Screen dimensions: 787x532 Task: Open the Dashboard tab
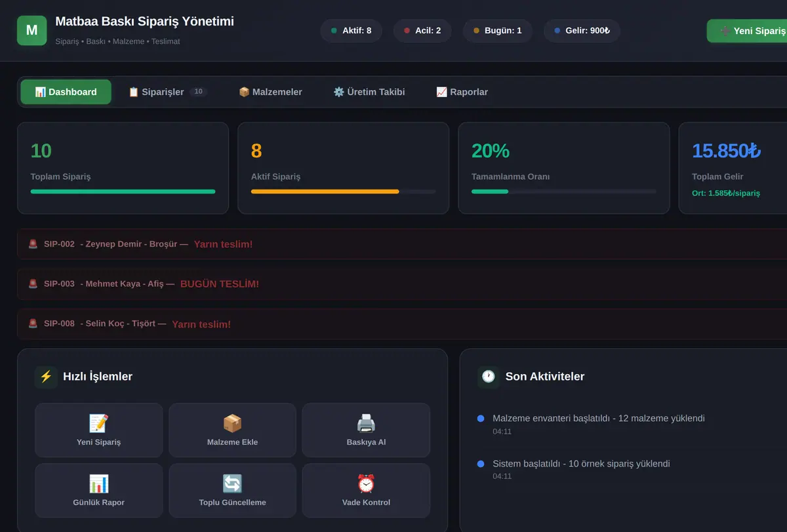66,92
